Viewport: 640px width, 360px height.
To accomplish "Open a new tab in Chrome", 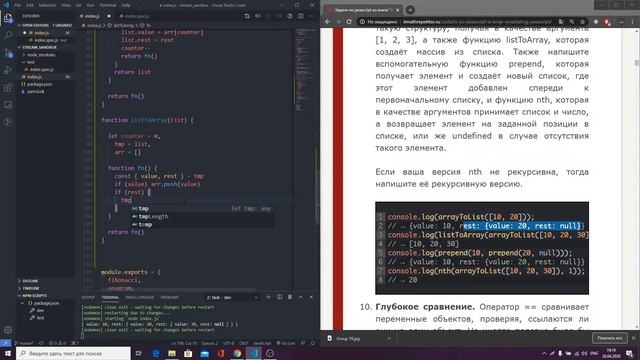I will 410,10.
